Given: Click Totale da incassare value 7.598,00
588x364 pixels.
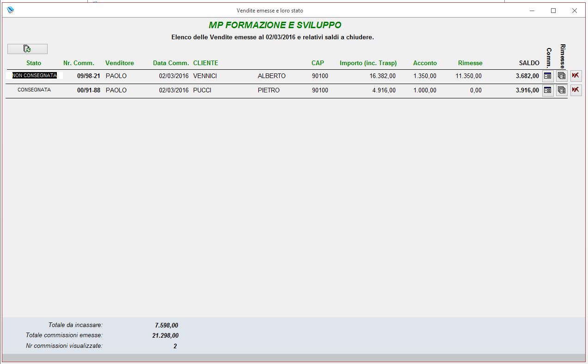Looking at the screenshot, I should (167, 325).
